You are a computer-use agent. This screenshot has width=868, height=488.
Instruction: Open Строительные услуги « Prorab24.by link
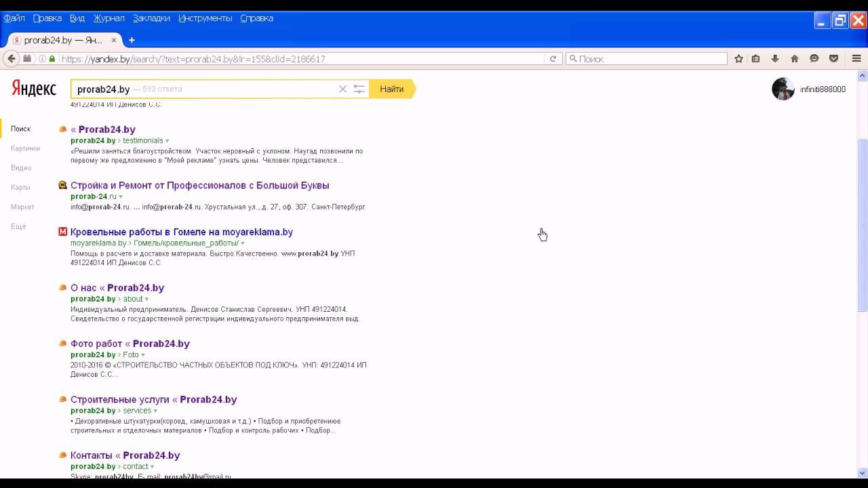(154, 400)
